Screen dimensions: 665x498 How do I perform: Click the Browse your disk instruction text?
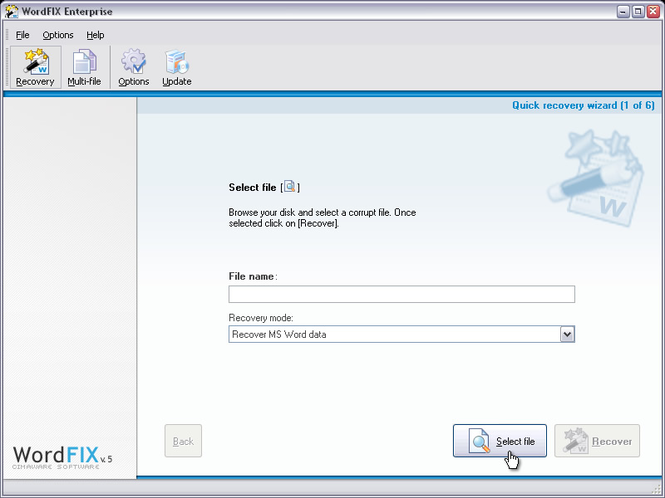tap(322, 218)
